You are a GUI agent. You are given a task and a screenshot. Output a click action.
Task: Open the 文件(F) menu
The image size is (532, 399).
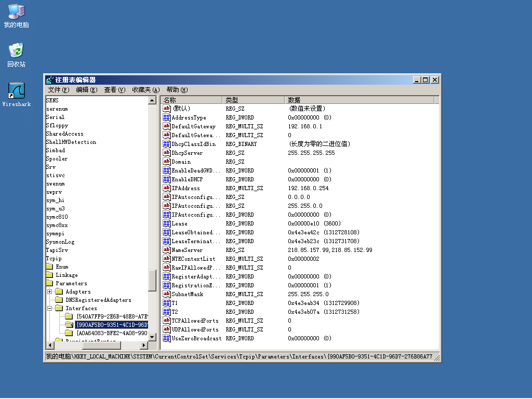[58, 89]
